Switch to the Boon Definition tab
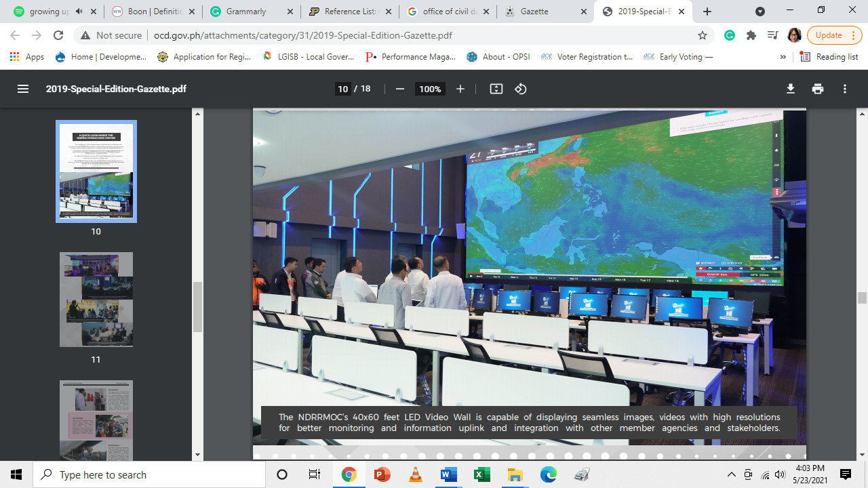The width and height of the screenshot is (868, 488). 153,12
